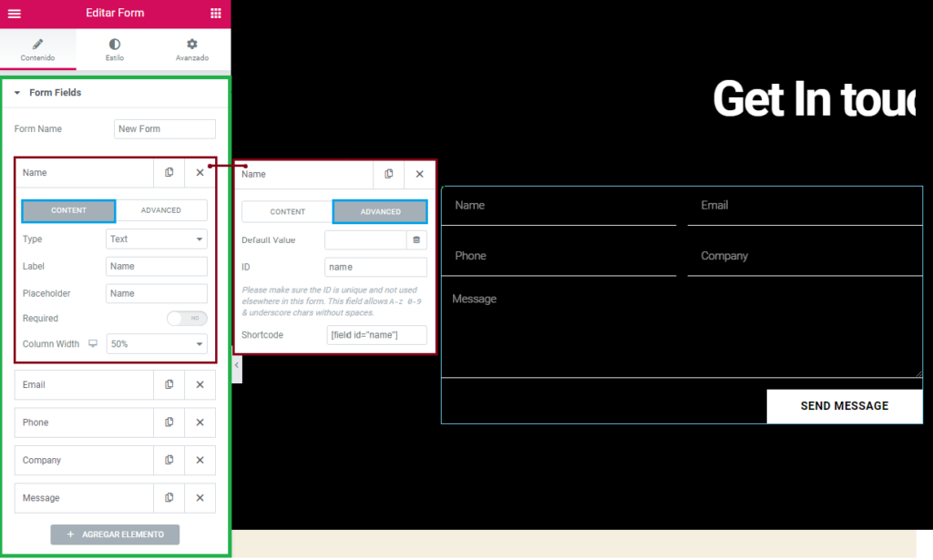The height and width of the screenshot is (560, 933).
Task: Open the Type dropdown set to Text
Action: point(157,239)
